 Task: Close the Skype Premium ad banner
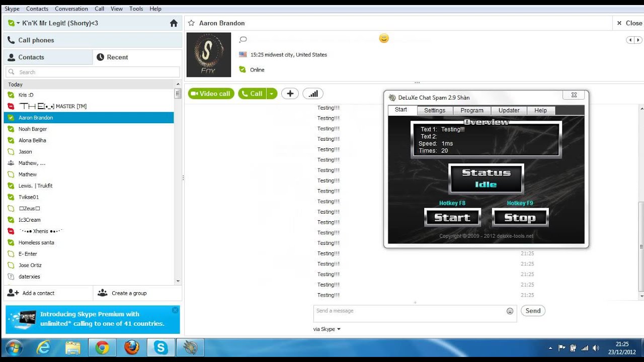point(175,310)
